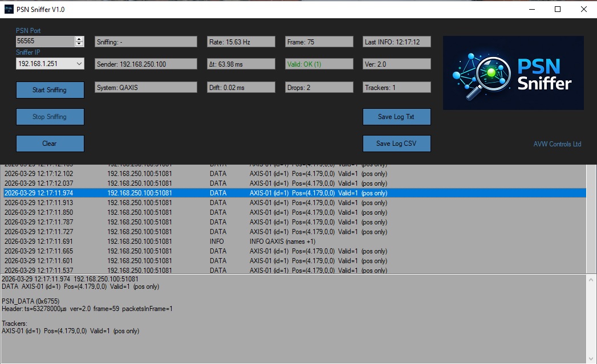
Task: Increment the PSN Port with the up stepper arrow
Action: pos(79,38)
